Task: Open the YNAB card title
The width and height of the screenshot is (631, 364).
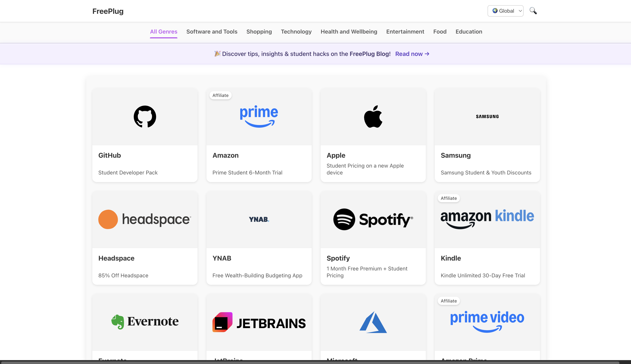Action: click(x=222, y=258)
